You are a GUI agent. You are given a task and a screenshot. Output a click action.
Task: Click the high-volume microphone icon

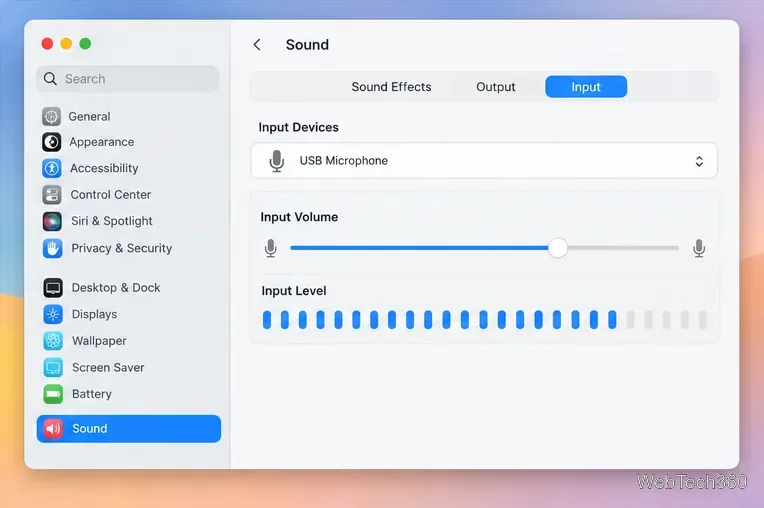[699, 248]
